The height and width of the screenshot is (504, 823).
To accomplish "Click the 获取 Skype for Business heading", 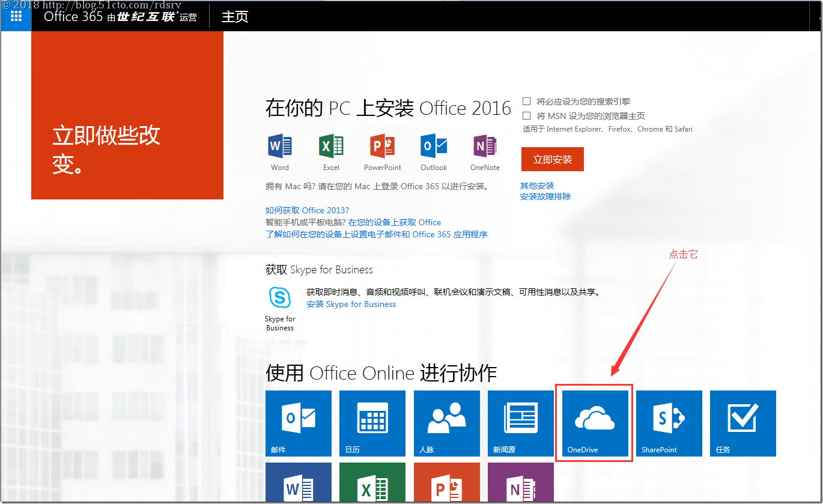I will [319, 270].
